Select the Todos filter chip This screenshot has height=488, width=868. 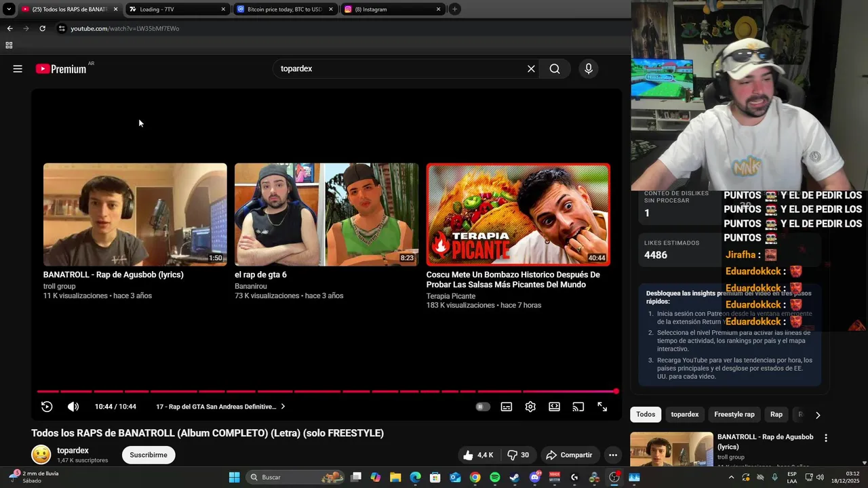point(646,414)
